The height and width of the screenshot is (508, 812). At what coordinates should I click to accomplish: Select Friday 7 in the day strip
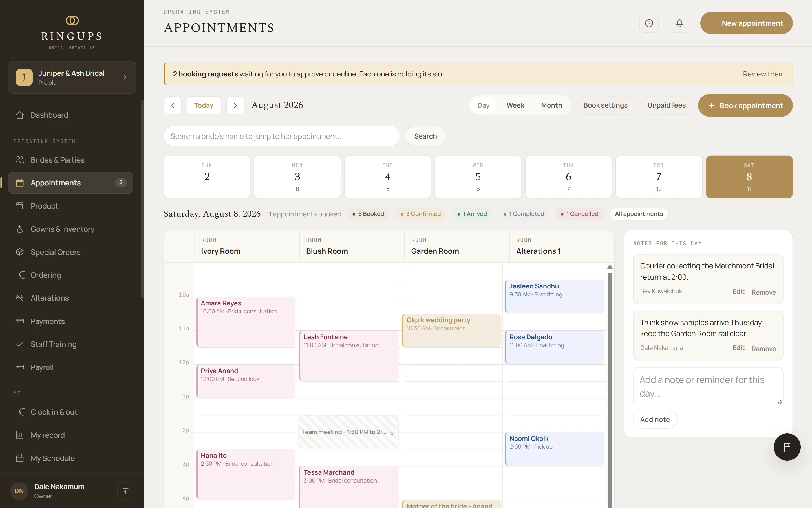tap(659, 177)
